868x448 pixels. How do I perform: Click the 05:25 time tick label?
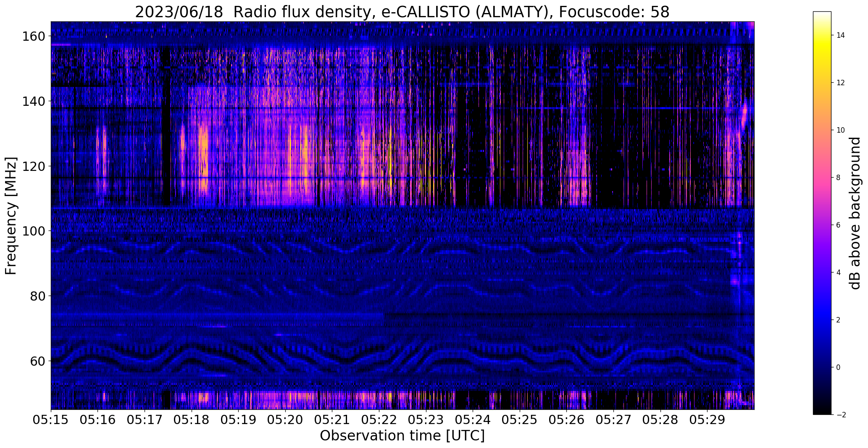pos(520,420)
